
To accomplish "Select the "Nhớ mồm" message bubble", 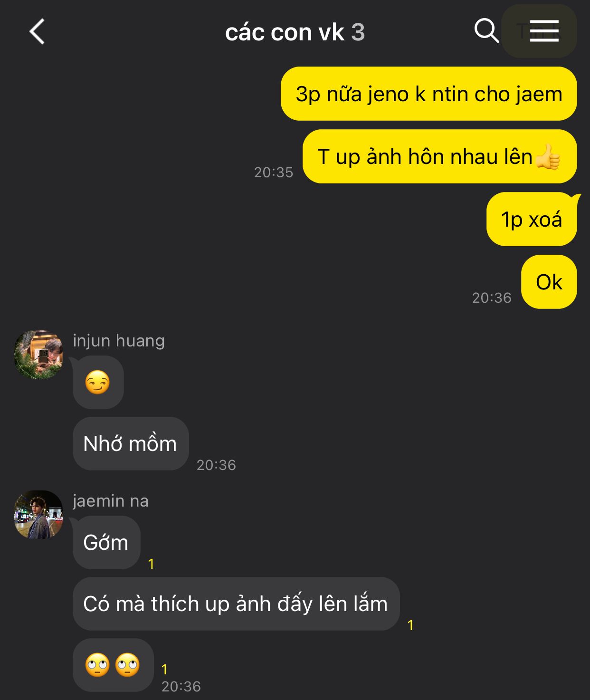I will tap(131, 444).
